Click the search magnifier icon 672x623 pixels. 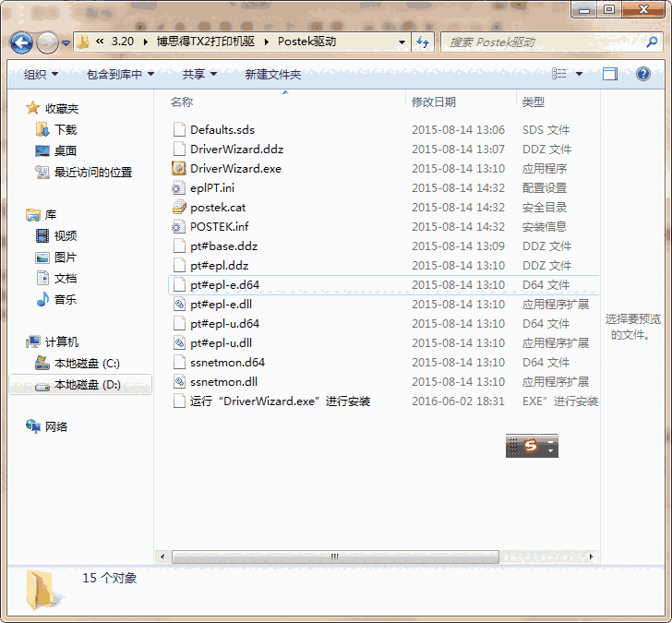pos(652,42)
